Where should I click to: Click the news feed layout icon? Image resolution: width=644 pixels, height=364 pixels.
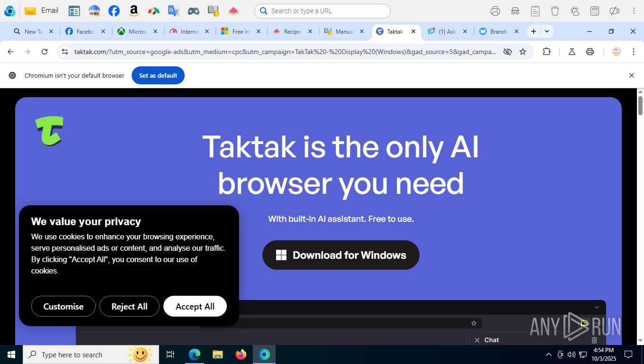point(74,11)
